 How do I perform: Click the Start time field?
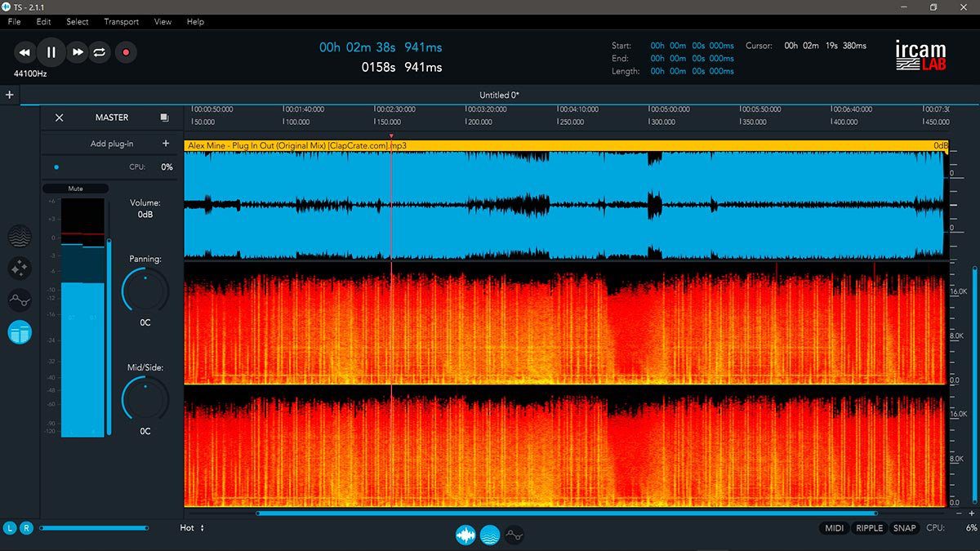pyautogui.click(x=692, y=46)
